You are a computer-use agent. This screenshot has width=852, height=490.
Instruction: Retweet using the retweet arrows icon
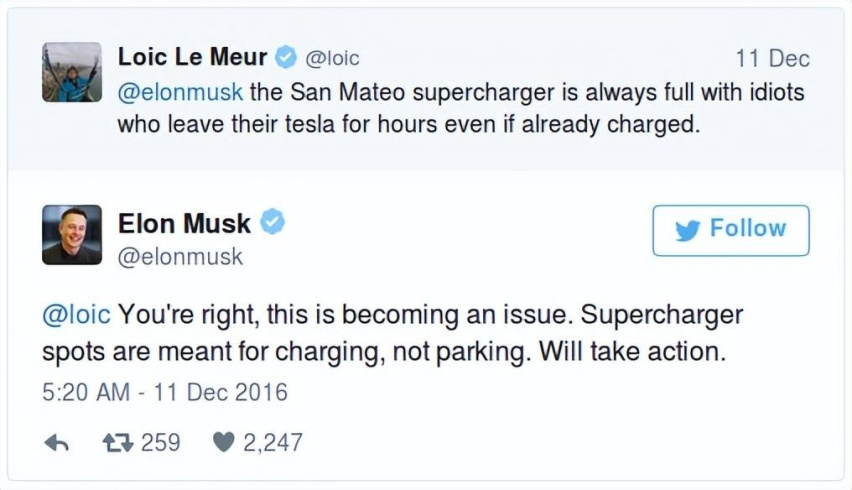[118, 443]
